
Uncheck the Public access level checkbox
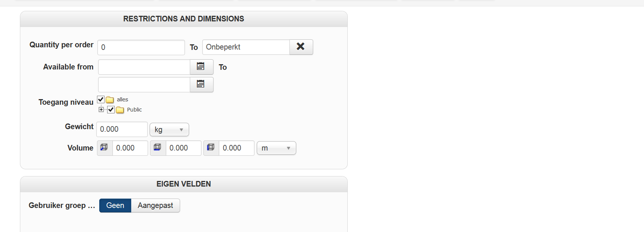[x=111, y=110]
